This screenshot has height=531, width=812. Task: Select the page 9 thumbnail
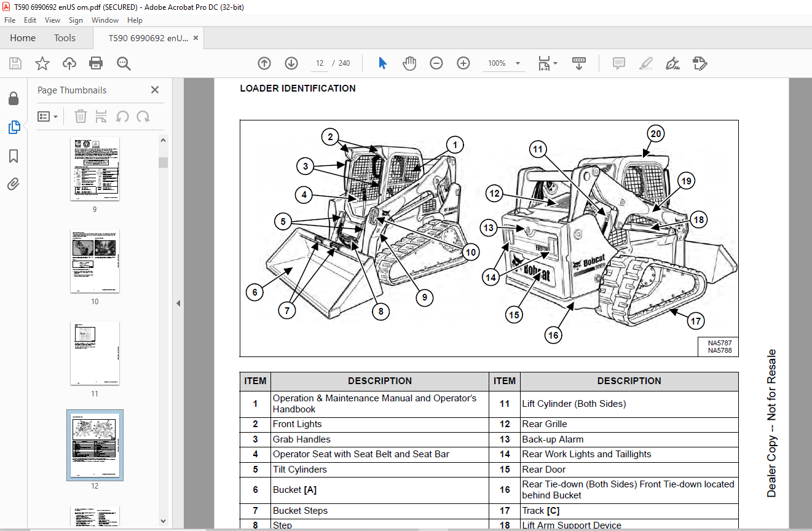(95, 169)
